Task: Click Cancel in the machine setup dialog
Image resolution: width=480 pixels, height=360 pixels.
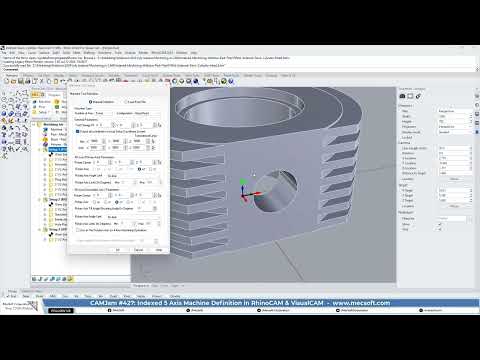Action: coord(138,250)
